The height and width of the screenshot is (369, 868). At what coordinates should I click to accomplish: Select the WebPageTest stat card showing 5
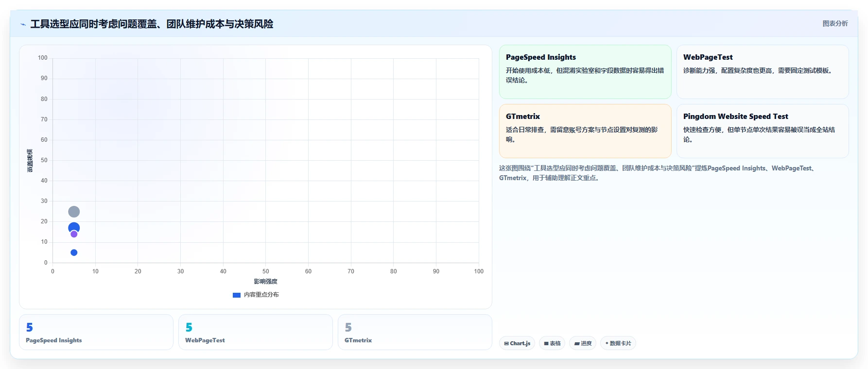click(x=256, y=332)
